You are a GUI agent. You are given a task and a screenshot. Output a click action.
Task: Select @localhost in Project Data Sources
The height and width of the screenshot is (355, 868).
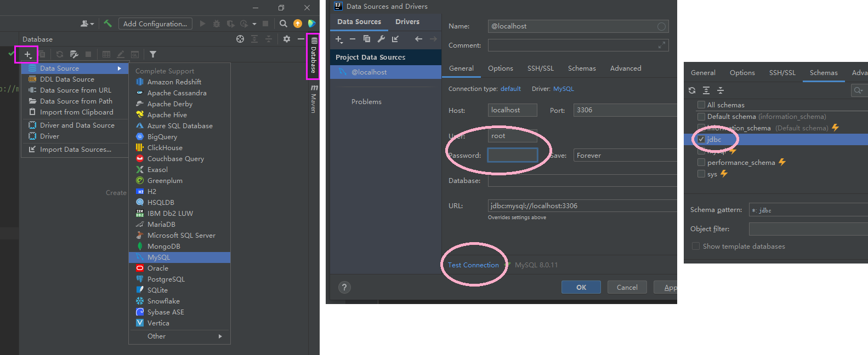point(385,72)
